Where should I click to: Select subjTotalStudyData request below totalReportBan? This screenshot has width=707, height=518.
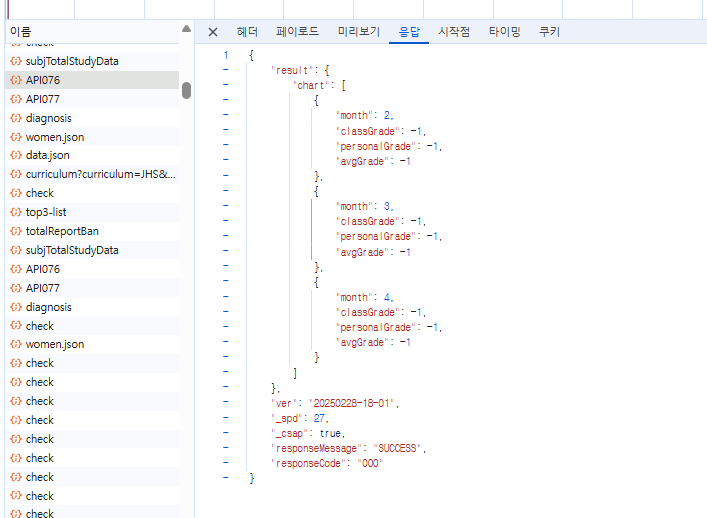pos(72,250)
